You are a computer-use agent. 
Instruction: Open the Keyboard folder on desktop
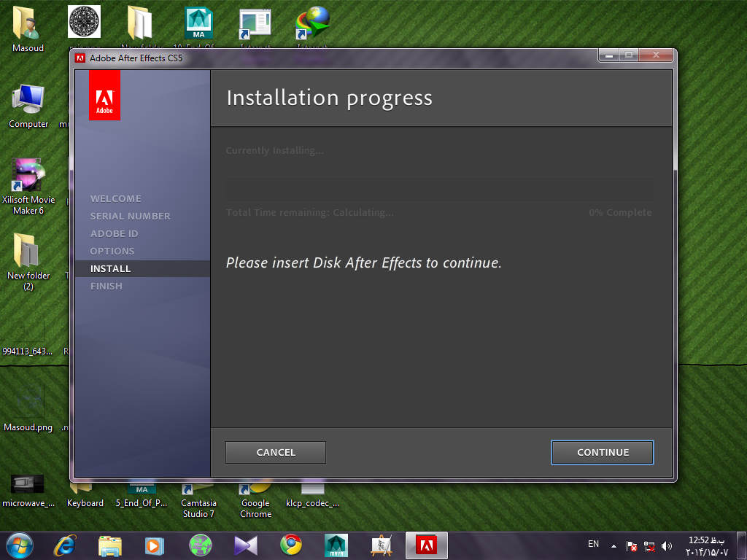click(85, 496)
